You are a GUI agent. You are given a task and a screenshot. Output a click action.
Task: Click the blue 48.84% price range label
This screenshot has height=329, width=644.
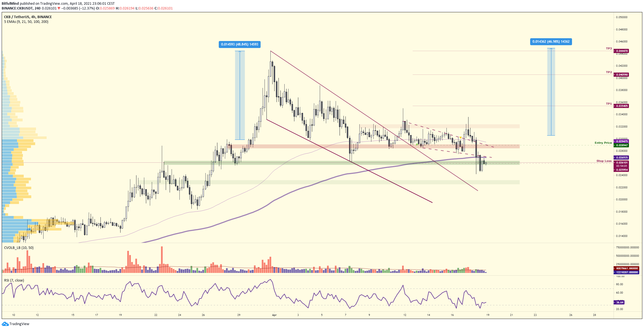point(240,44)
